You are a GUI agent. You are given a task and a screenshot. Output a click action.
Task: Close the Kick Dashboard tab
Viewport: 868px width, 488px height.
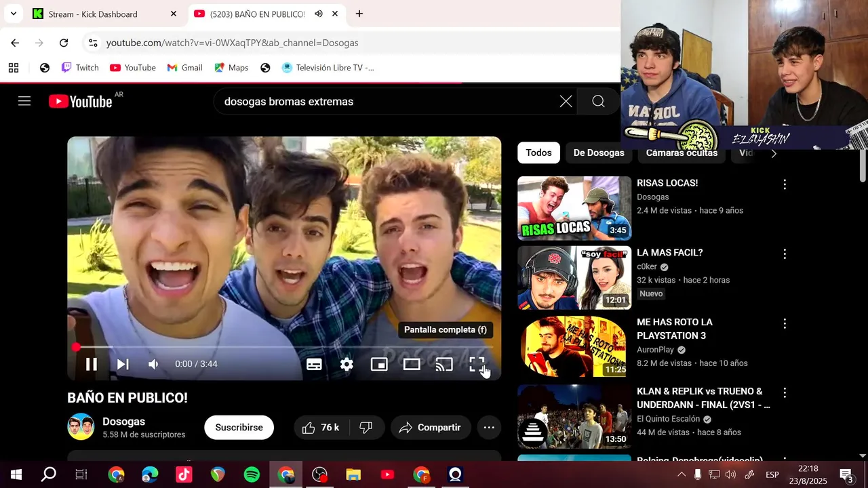coord(174,14)
